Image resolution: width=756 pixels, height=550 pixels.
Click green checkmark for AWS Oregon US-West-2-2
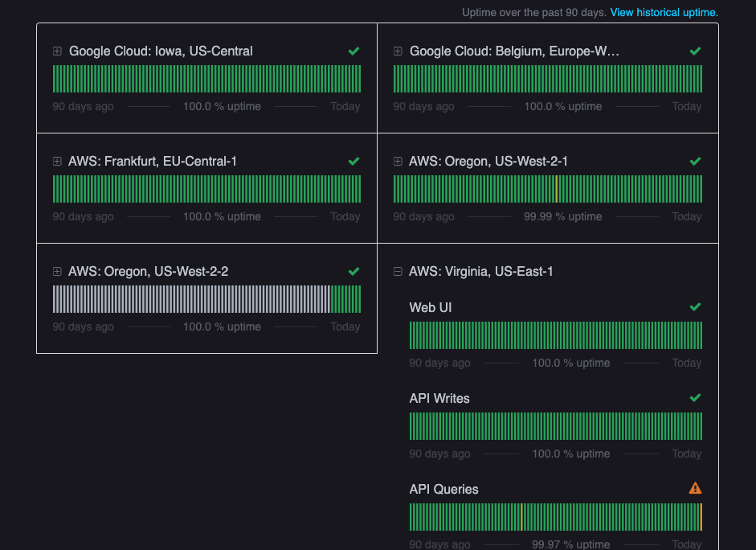pos(353,272)
